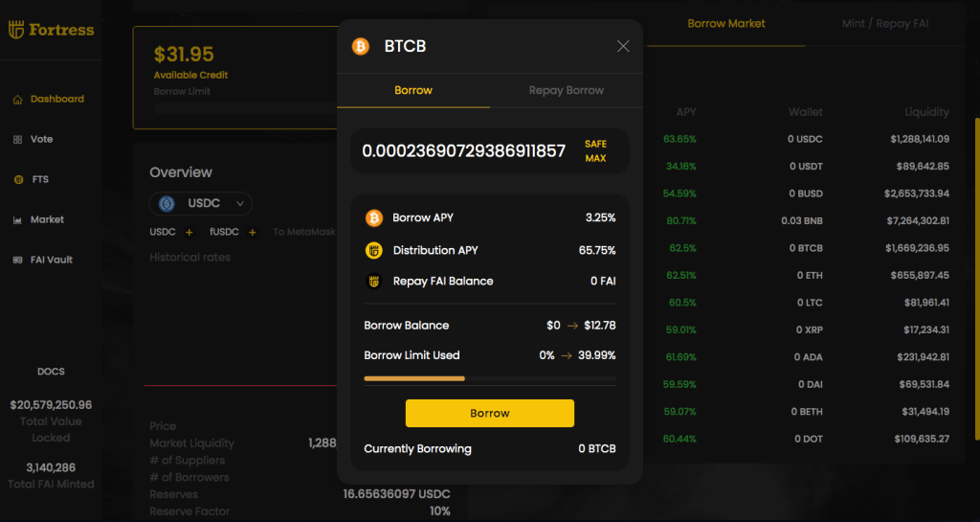Select the 0 BTCB market row

coord(806,248)
